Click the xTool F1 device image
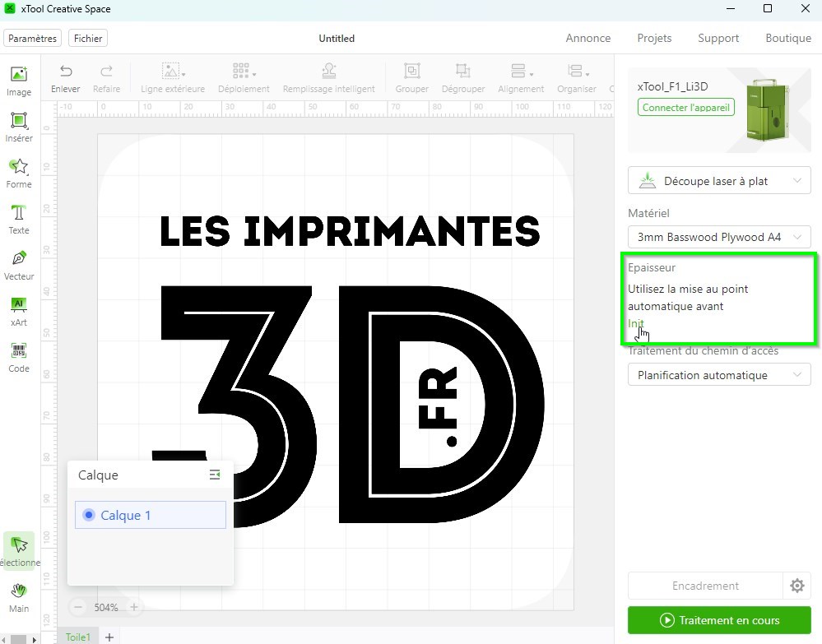Screen dimensions: 822x644 click(x=768, y=109)
